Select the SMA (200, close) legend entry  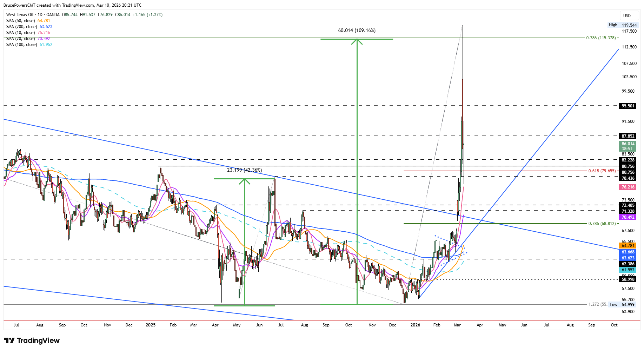pos(29,27)
